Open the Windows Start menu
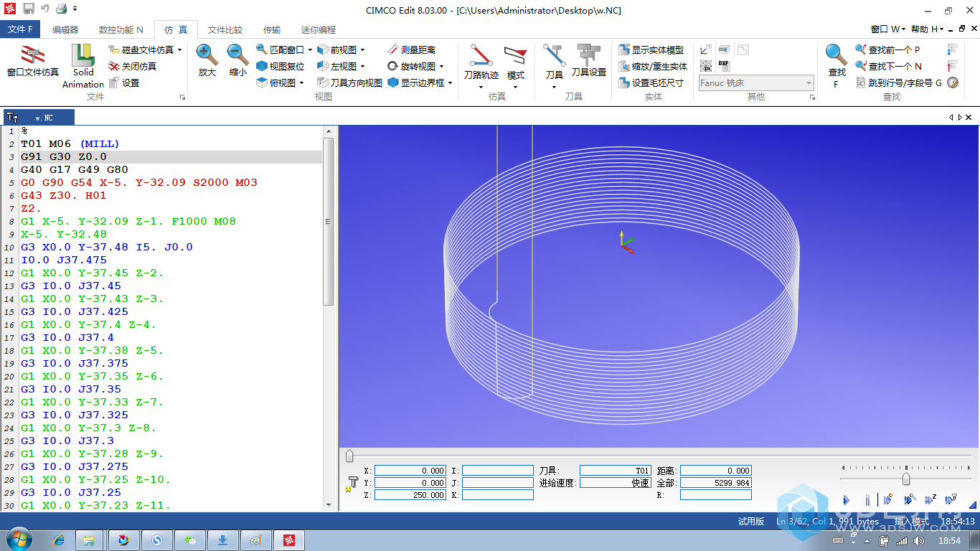This screenshot has width=980, height=551. (x=19, y=539)
